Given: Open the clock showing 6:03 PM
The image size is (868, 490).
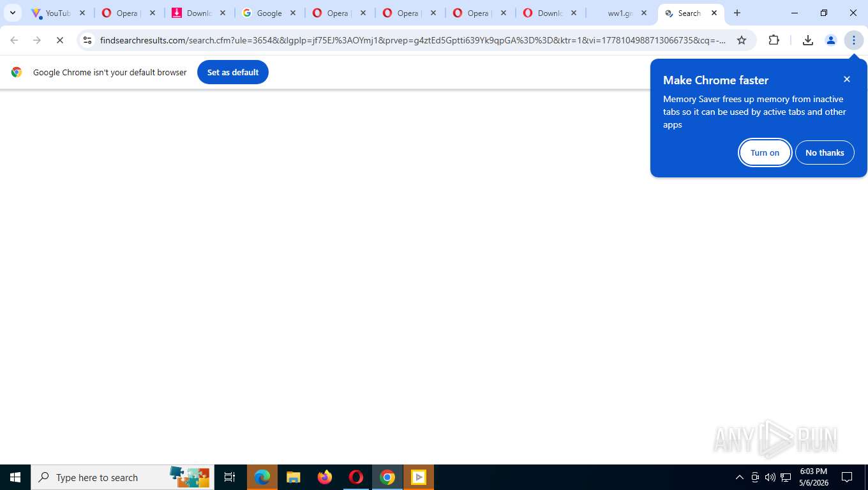Looking at the screenshot, I should pos(814,477).
